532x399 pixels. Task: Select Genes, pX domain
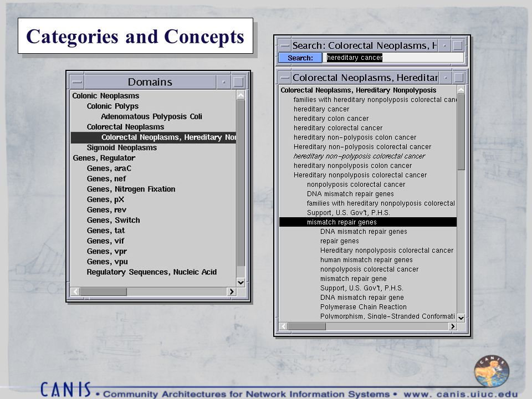(x=105, y=199)
